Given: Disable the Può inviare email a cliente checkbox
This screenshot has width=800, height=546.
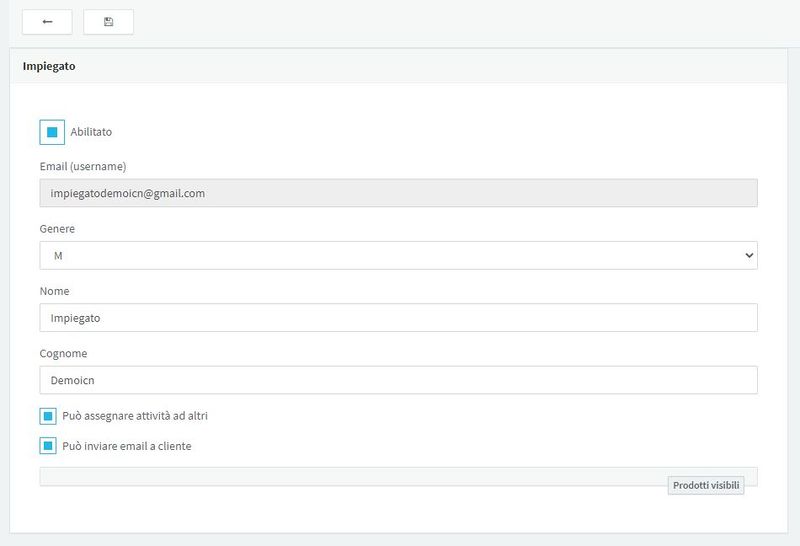Looking at the screenshot, I should pos(48,446).
